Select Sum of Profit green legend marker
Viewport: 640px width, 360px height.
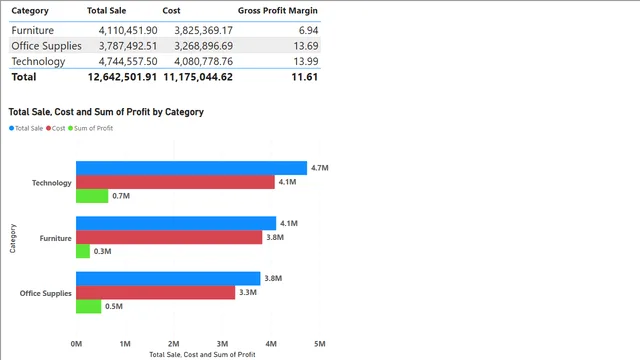pos(70,128)
